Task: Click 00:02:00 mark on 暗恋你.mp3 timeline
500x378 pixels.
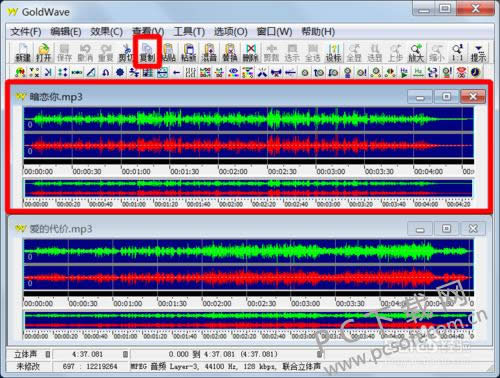Action: 233,171
